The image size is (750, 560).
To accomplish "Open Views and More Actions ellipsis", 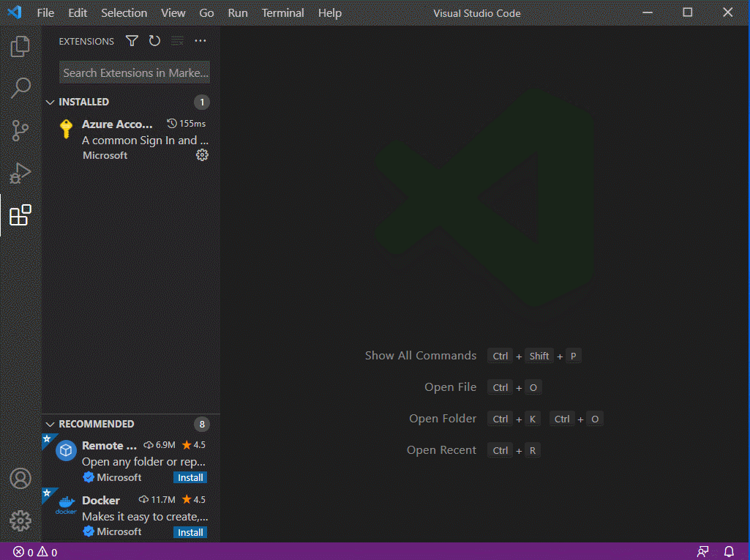I will click(200, 41).
